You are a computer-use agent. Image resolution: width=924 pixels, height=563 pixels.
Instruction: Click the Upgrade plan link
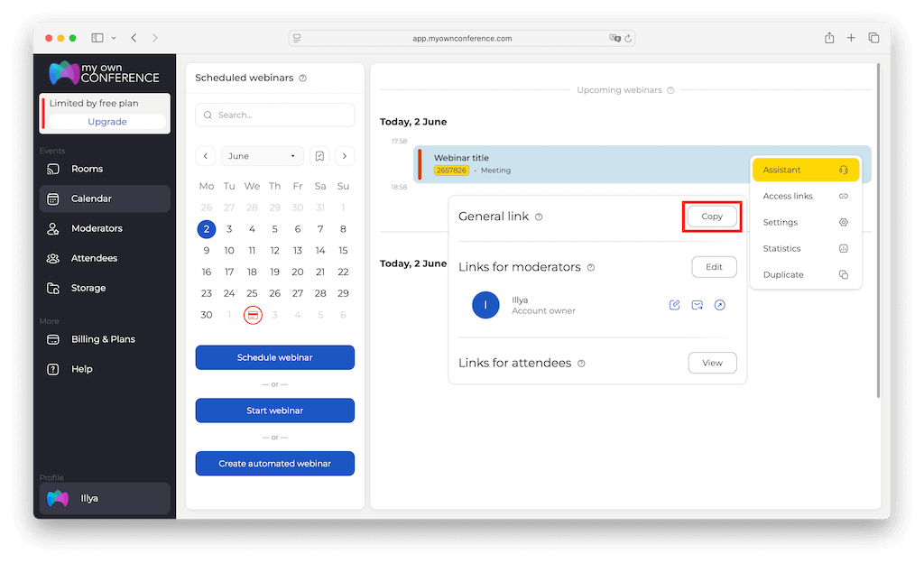point(107,122)
